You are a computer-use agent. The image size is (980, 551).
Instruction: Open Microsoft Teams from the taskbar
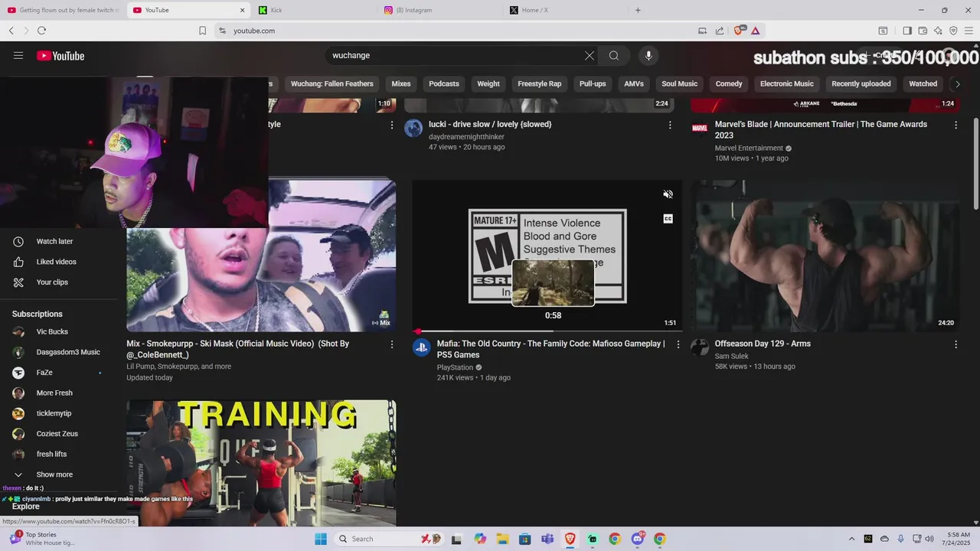point(547,539)
